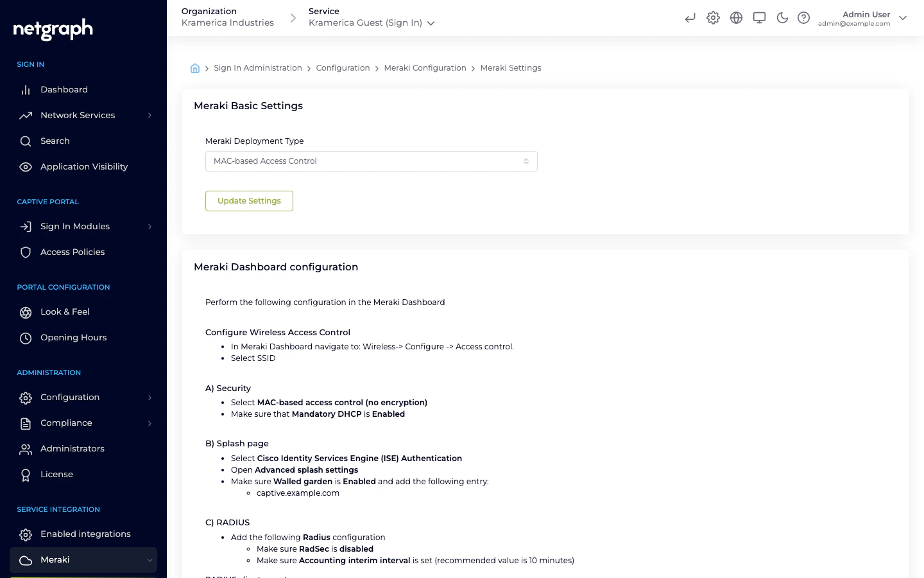
Task: Click the Update Settings button
Action: (249, 200)
